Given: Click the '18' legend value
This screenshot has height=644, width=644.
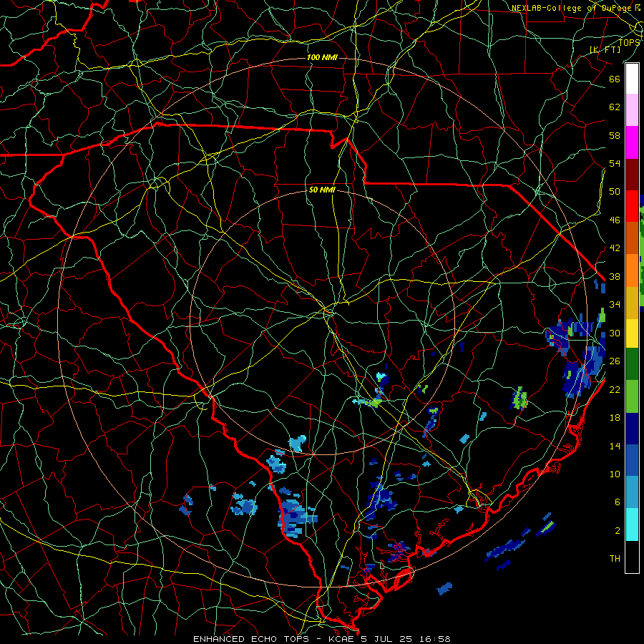Looking at the screenshot, I should (615, 417).
